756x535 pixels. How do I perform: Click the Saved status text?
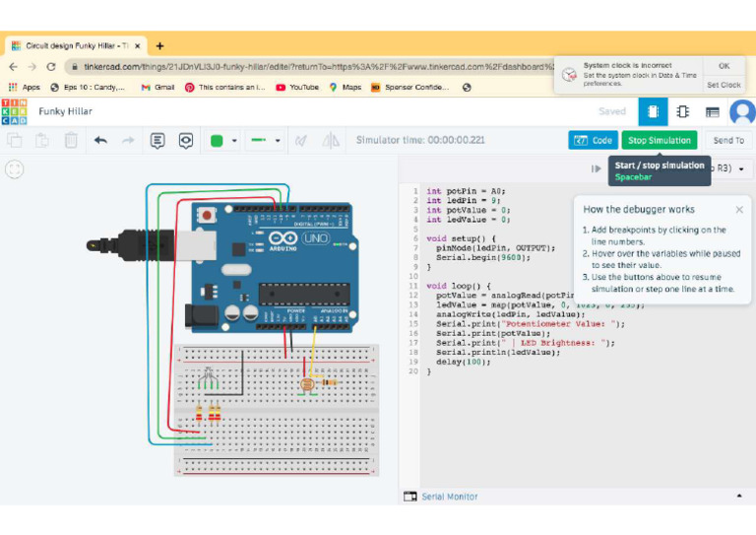pos(612,111)
